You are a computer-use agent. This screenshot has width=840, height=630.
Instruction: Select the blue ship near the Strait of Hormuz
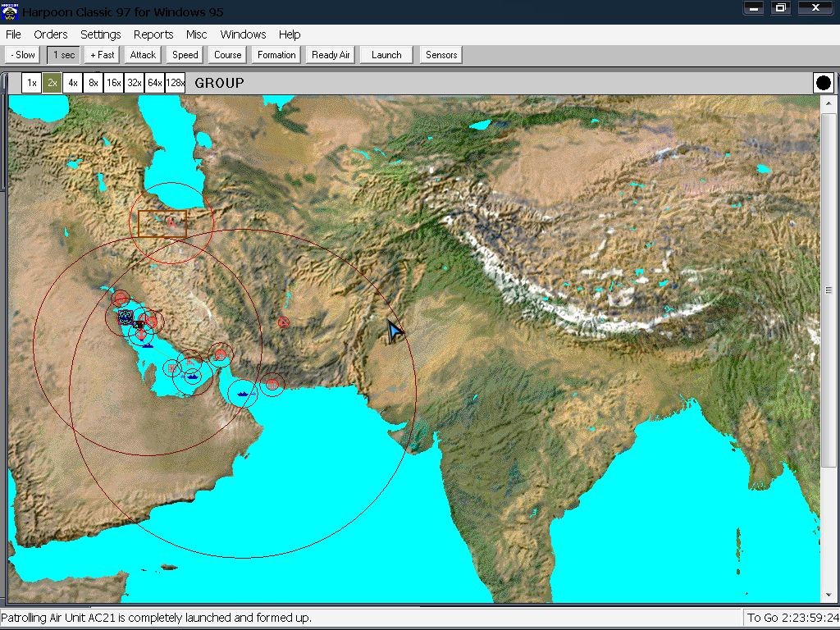pos(243,395)
